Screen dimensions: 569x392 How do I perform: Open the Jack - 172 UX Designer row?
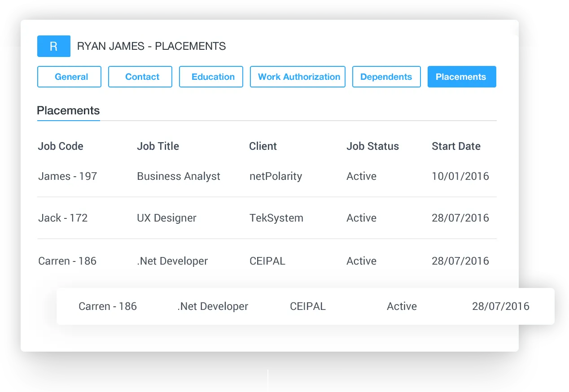[x=63, y=218]
